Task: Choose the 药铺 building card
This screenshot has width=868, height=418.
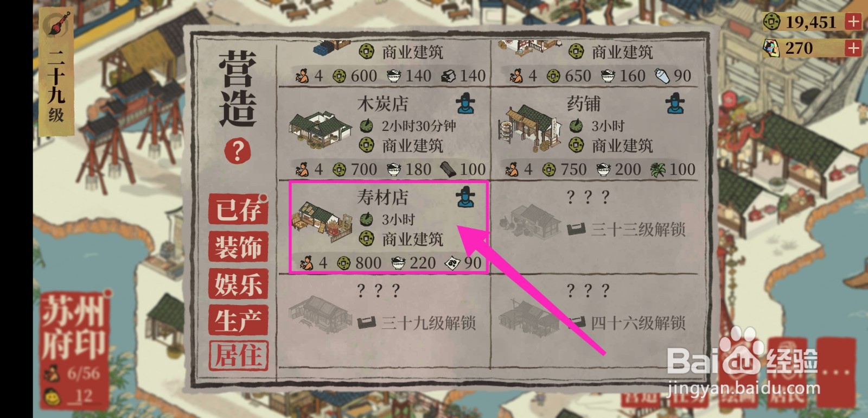Action: [x=597, y=134]
